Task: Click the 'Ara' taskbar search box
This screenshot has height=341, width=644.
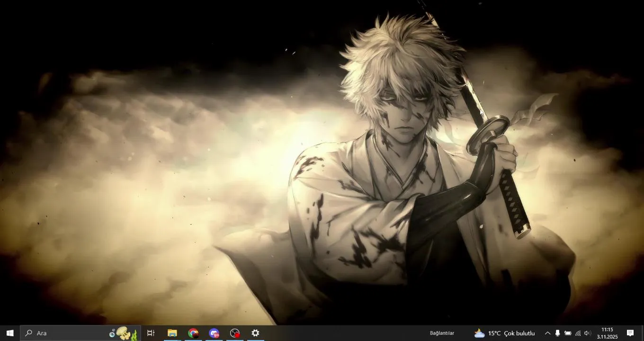Action: pyautogui.click(x=80, y=333)
